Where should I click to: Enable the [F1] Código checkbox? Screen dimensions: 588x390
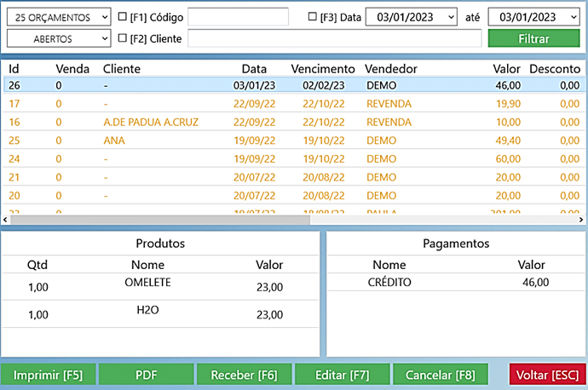(x=123, y=17)
